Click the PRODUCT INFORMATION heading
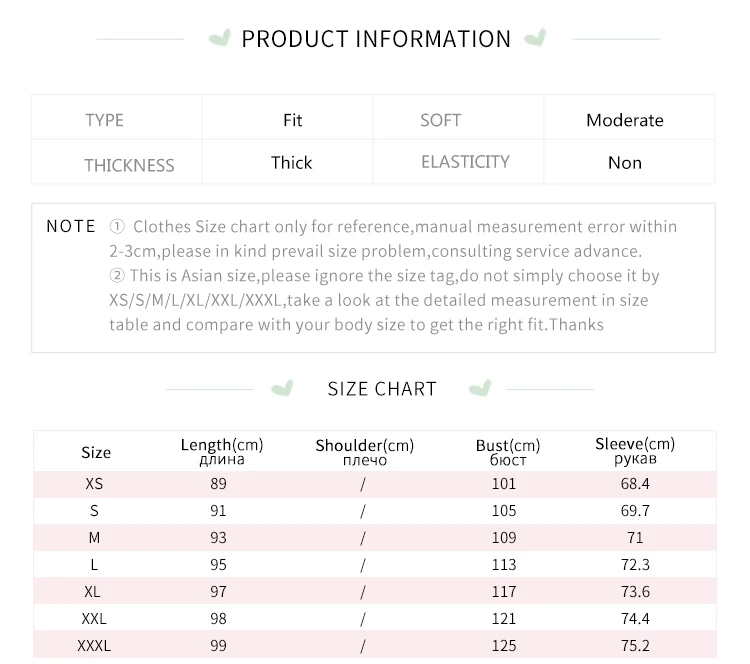The image size is (750, 664). (376, 39)
